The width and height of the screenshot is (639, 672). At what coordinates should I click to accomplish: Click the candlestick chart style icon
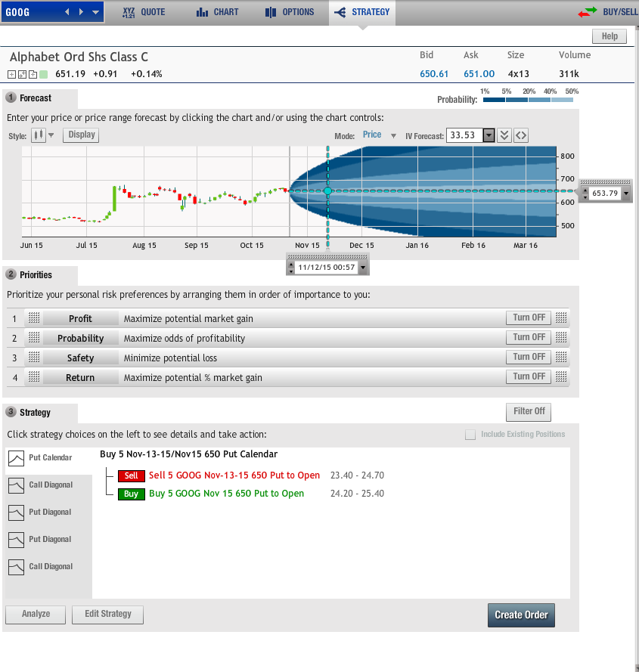(38, 135)
